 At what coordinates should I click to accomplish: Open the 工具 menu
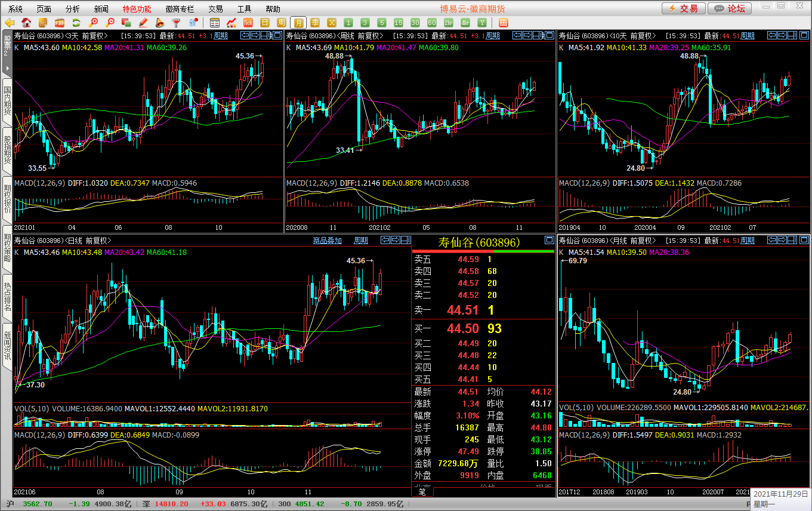(x=244, y=9)
